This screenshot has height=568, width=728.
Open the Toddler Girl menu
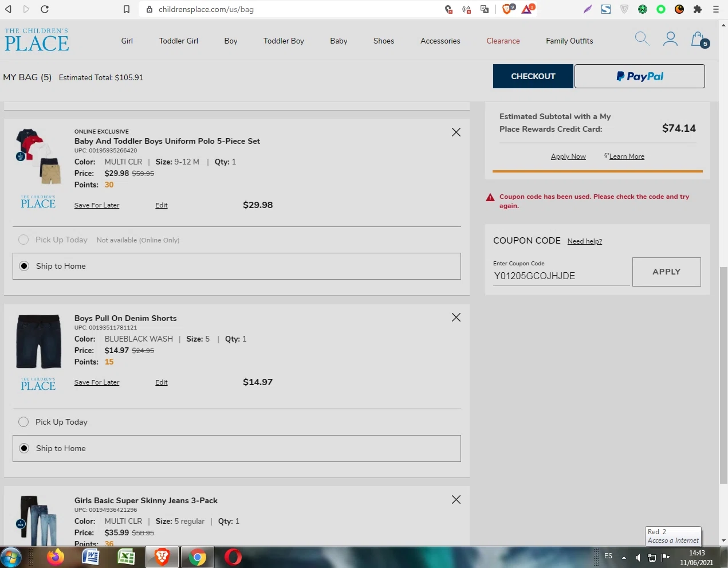coord(179,41)
